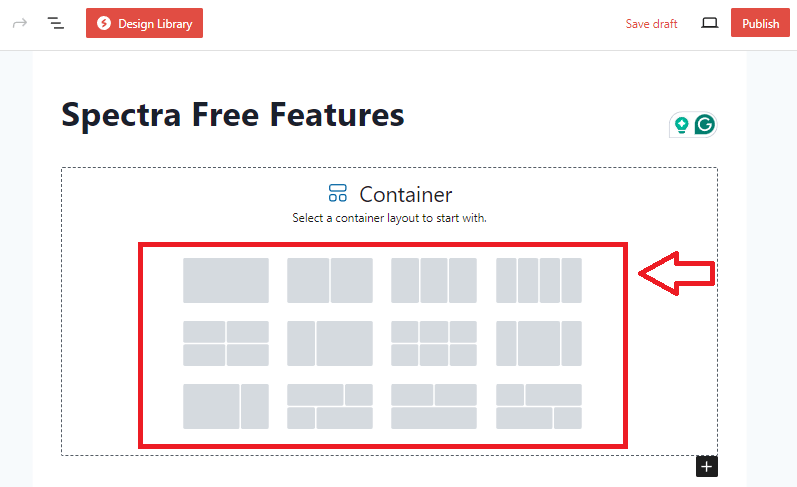
Task: Click the lightbulb suggestion icon
Action: click(682, 125)
